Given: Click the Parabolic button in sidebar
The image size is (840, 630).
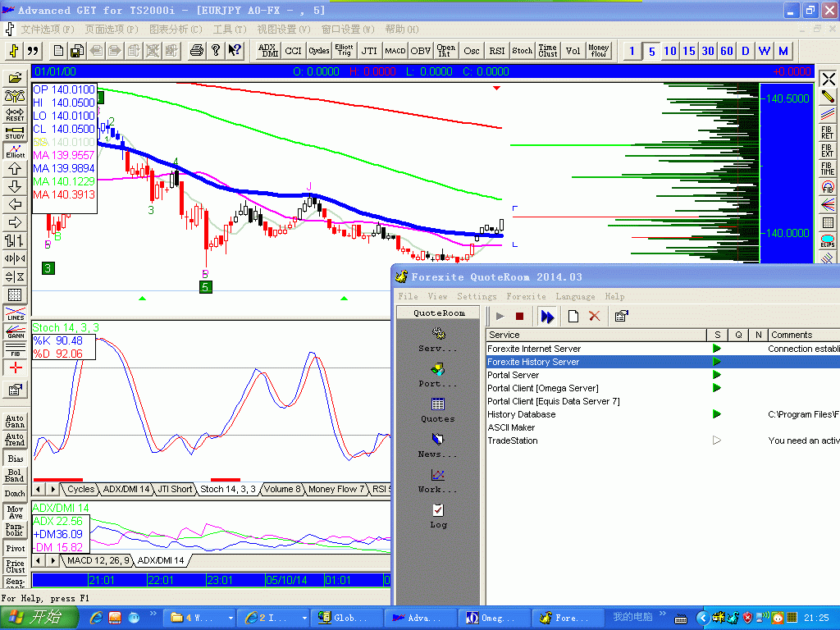Looking at the screenshot, I should [15, 530].
